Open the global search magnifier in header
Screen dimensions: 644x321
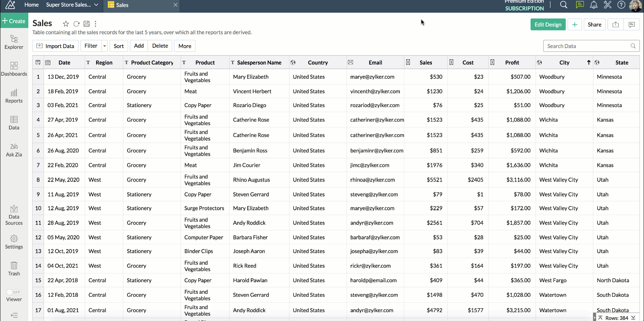point(564,5)
